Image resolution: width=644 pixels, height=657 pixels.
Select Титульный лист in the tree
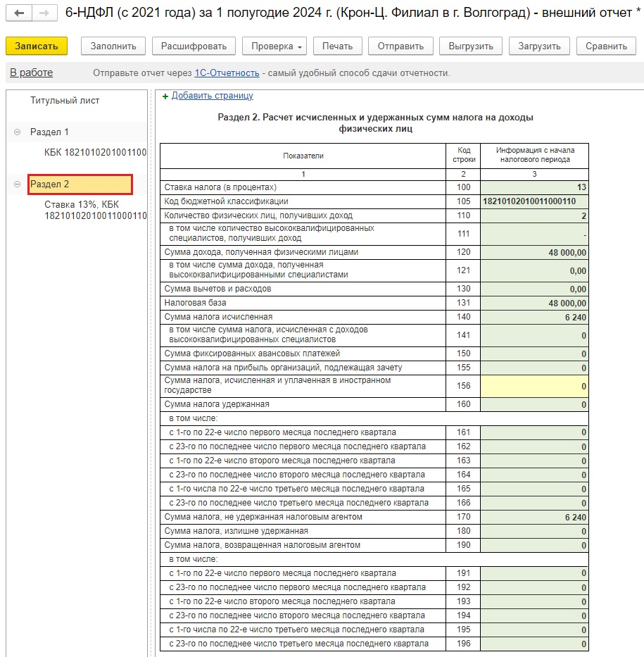click(x=65, y=101)
